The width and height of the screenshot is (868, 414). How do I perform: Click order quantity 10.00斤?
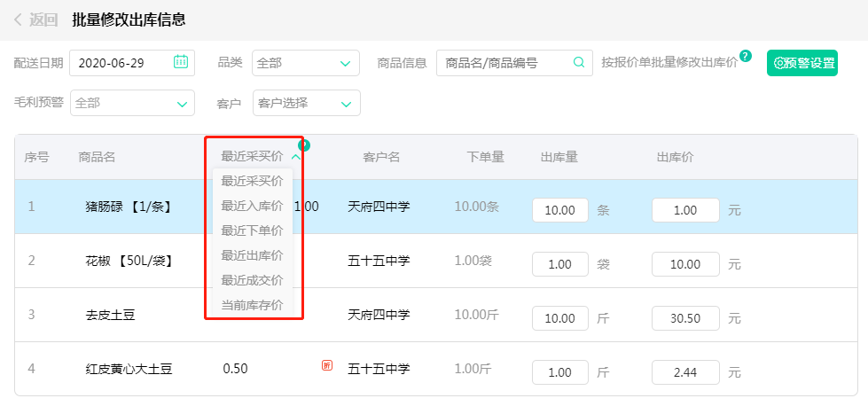[477, 315]
